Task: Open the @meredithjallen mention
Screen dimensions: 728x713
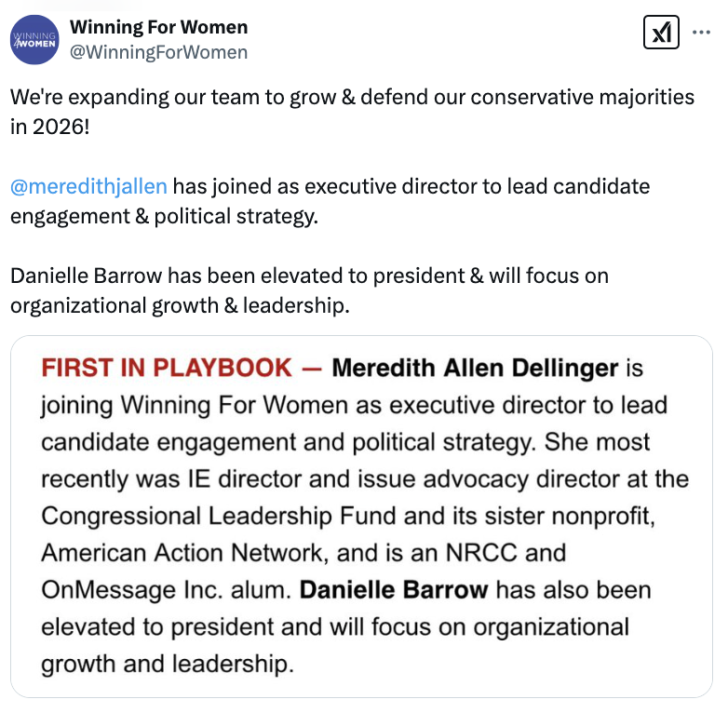Action: (88, 186)
